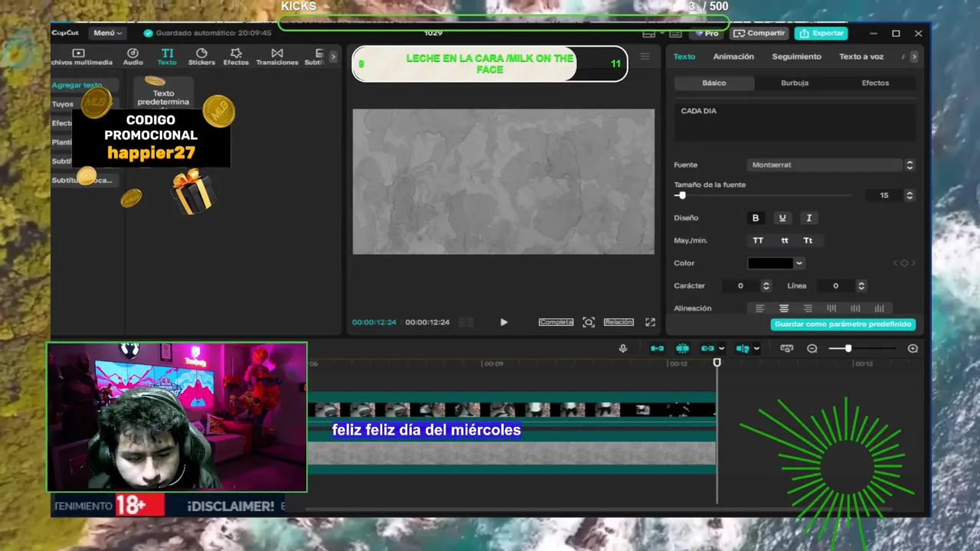Click the font size value 15
980x551 pixels.
pyautogui.click(x=884, y=196)
